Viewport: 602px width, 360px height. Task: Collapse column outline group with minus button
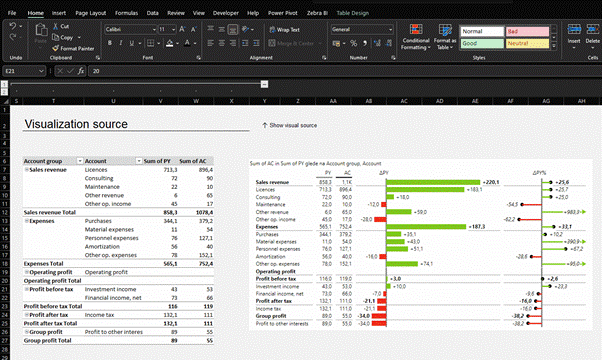tap(264, 84)
